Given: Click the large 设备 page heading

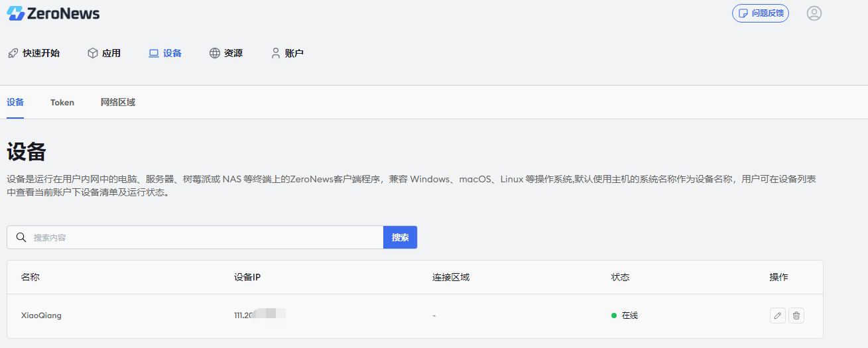Looking at the screenshot, I should [x=27, y=151].
